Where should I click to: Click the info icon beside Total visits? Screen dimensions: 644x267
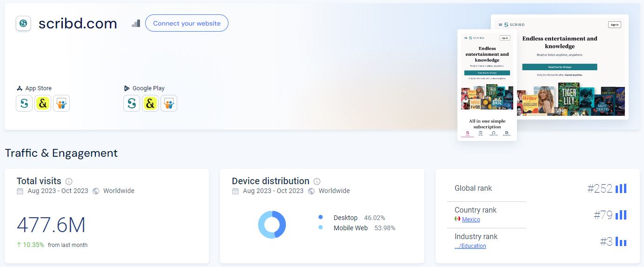tap(69, 181)
